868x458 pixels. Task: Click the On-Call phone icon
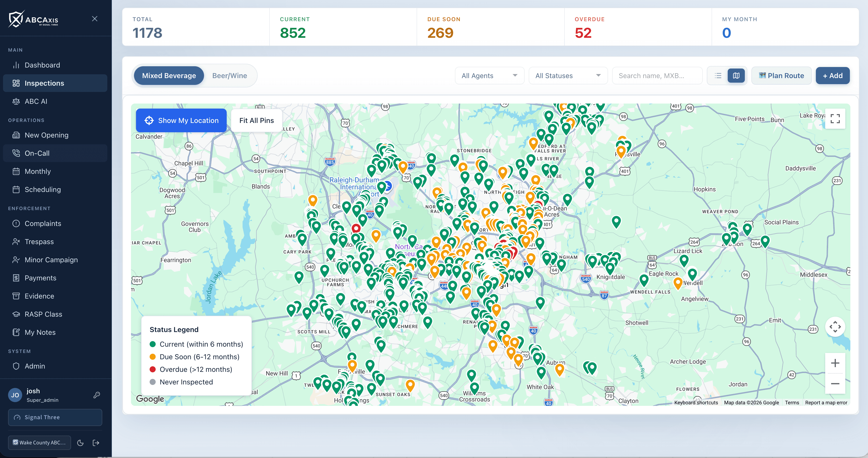(16, 153)
